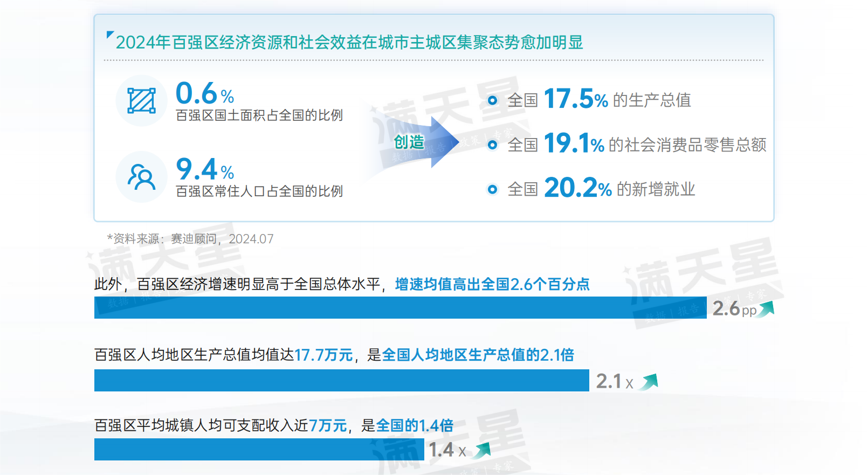
Task: Click the 17.5% 的生产总值 text
Action: pyautogui.click(x=617, y=99)
